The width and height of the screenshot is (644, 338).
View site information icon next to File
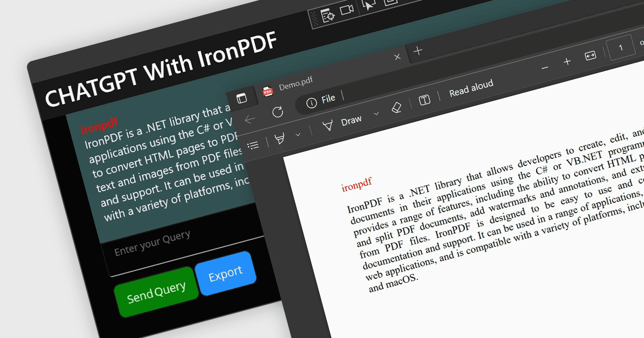tap(311, 103)
